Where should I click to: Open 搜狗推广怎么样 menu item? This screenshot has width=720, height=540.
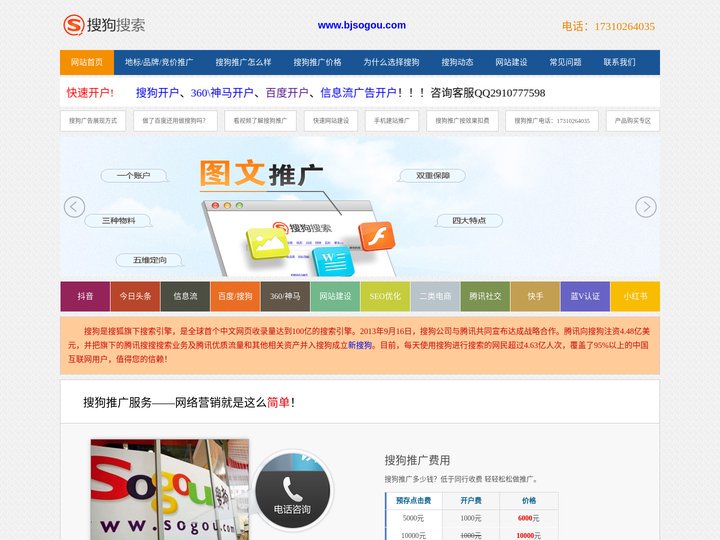coord(243,62)
